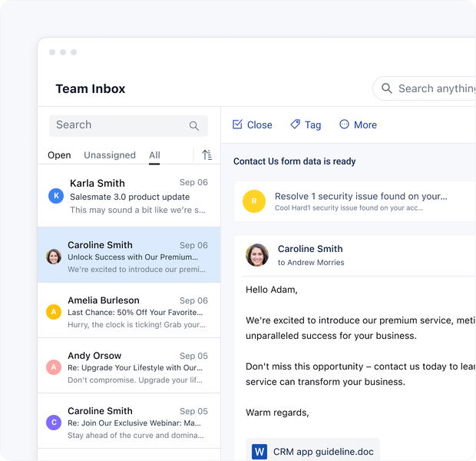
Task: Click the sort order icon beside the All tab
Action: pyautogui.click(x=207, y=154)
